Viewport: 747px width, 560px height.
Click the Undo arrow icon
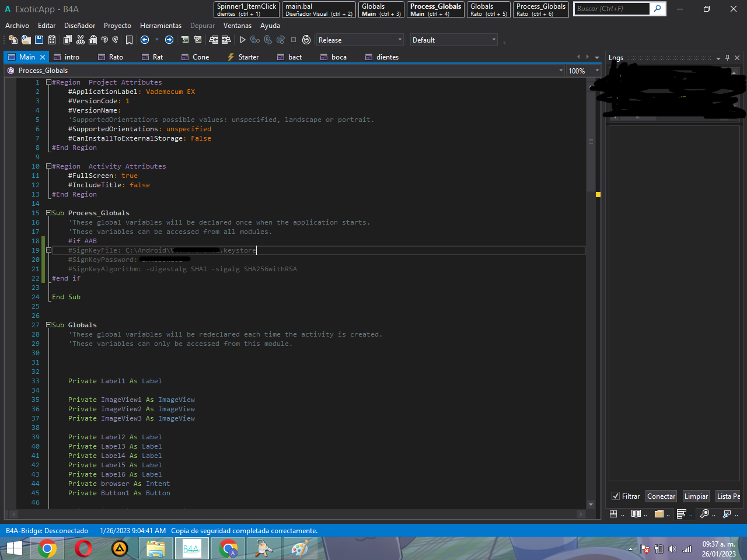[x=104, y=40]
